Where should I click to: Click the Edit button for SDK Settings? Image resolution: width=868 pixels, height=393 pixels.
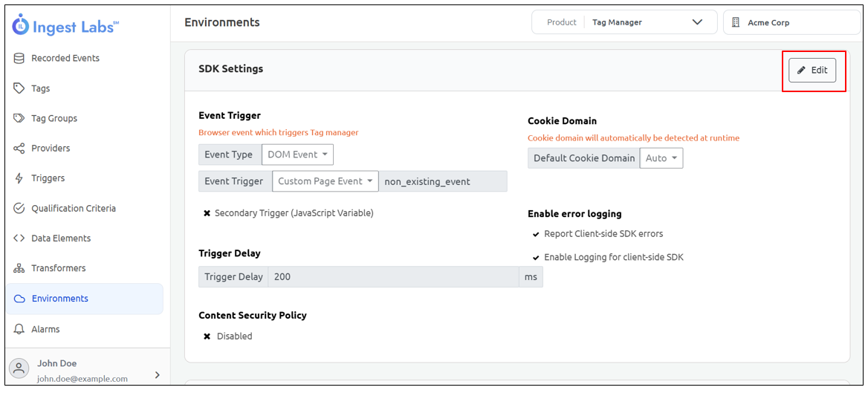click(x=812, y=71)
